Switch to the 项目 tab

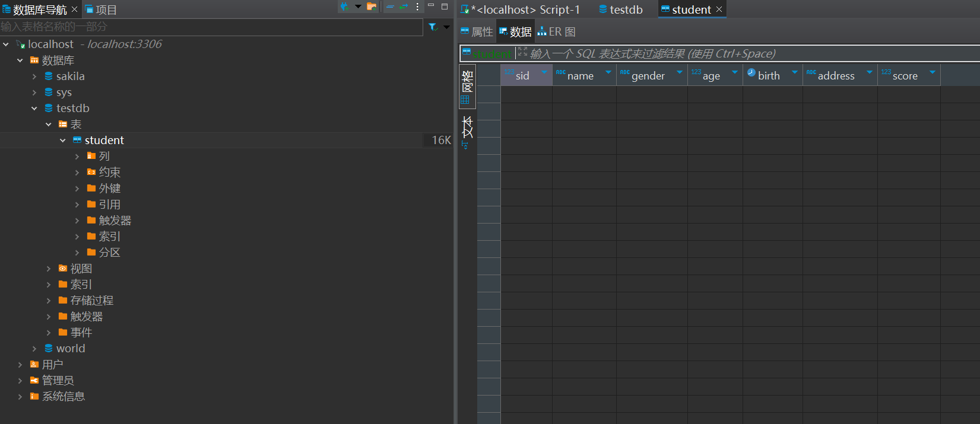point(101,9)
